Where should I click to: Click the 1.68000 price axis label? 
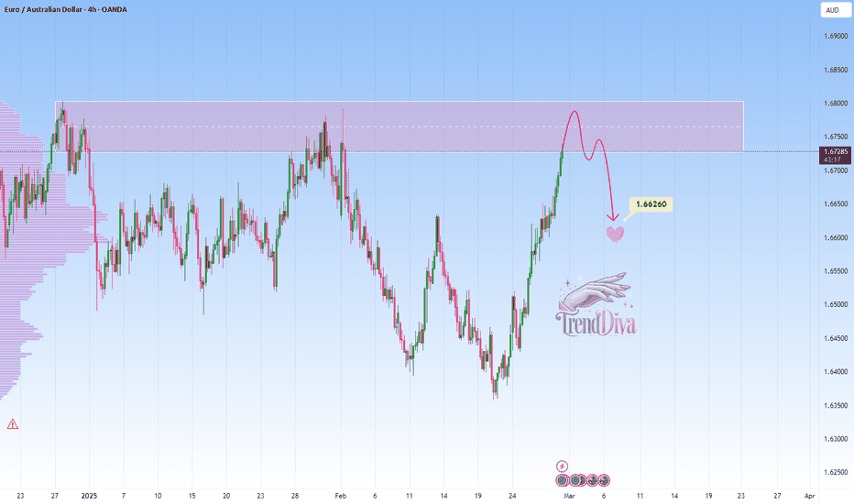tap(836, 103)
